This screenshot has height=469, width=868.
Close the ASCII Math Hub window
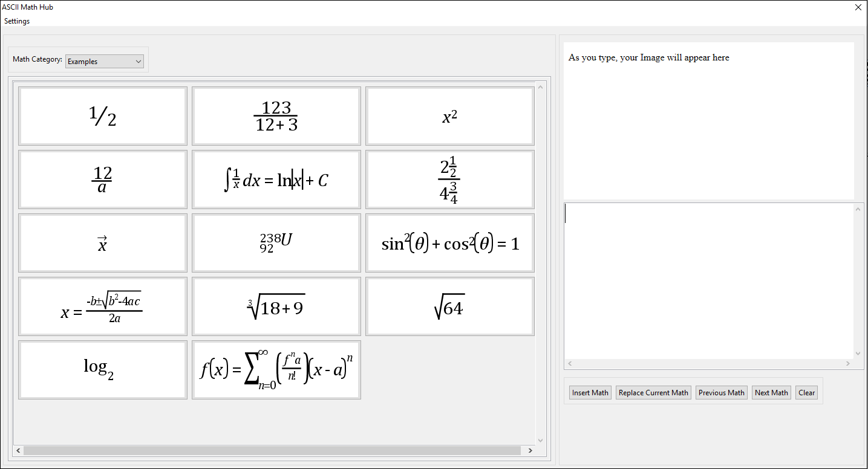858,7
